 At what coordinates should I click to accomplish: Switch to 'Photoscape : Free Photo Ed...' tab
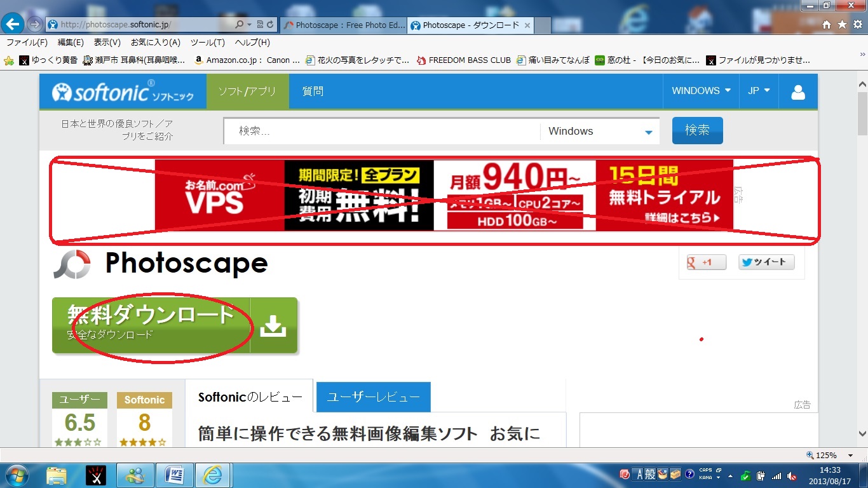343,25
